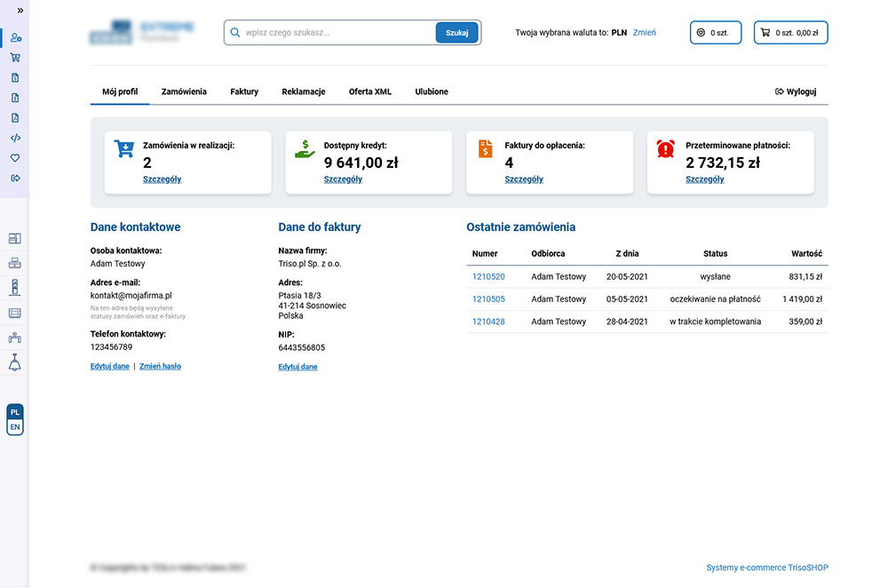This screenshot has width=888, height=588.
Task: Switch language to EN
Action: pyautogui.click(x=15, y=427)
